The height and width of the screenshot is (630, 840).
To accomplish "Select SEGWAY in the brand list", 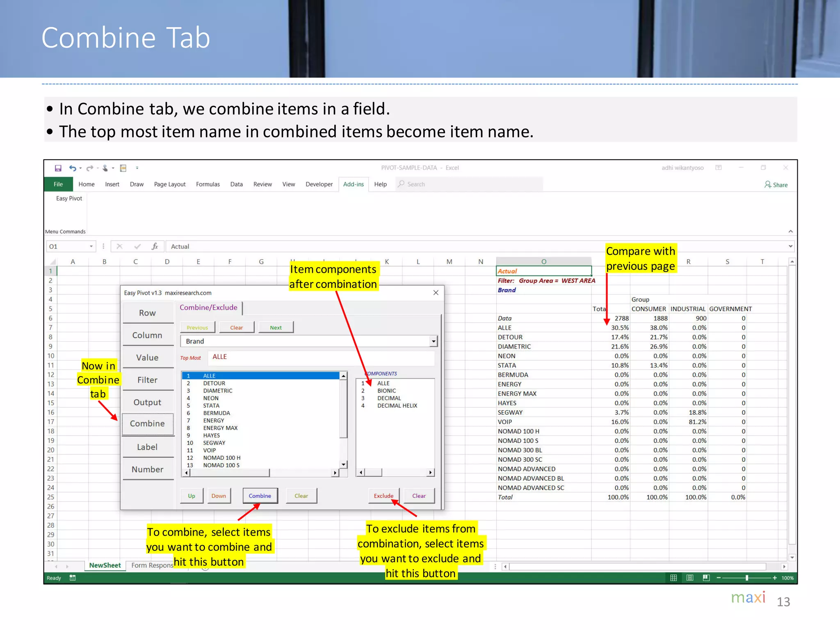I will (261, 443).
